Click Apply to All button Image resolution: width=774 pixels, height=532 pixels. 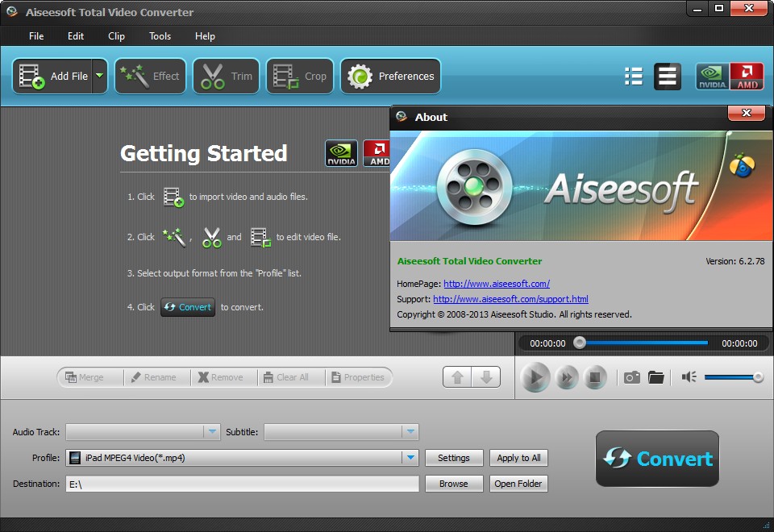518,458
